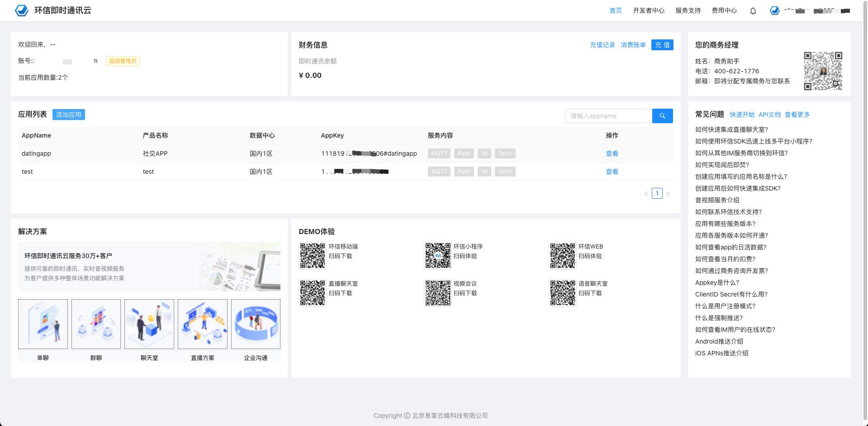Screen dimensions: 868x426
Task: Click the 直播聊天室 QR code
Action: [x=313, y=293]
